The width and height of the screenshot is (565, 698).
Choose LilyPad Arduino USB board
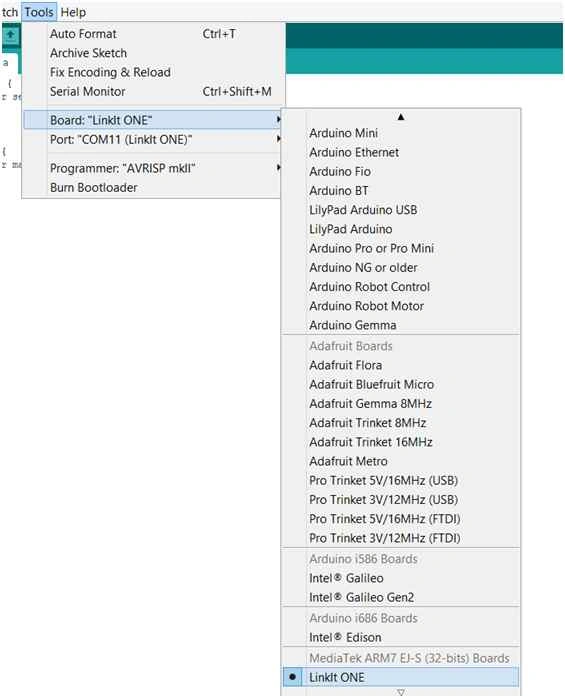pyautogui.click(x=401, y=210)
